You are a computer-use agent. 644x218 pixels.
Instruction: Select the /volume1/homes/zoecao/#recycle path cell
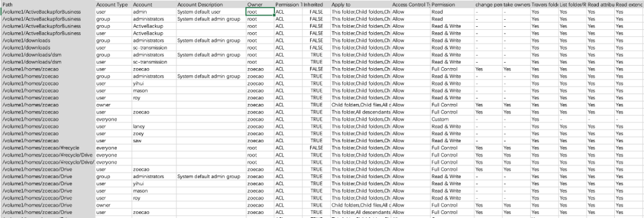48,148
